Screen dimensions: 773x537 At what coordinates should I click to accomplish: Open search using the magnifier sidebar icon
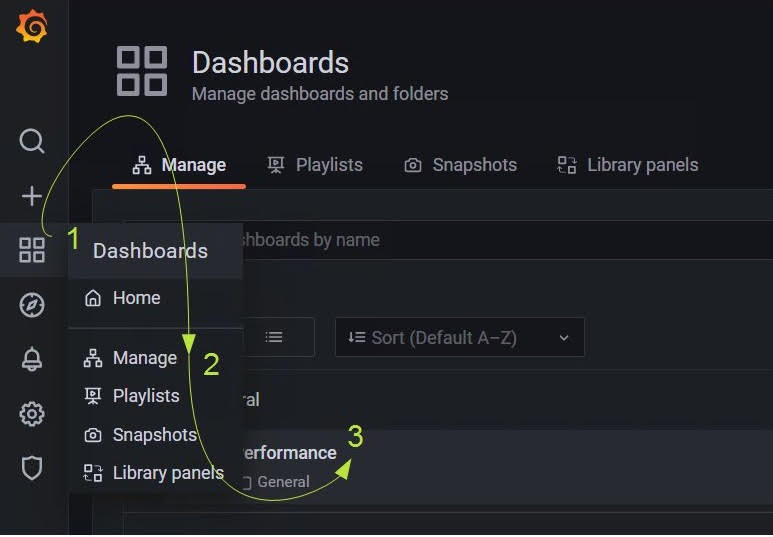32,142
